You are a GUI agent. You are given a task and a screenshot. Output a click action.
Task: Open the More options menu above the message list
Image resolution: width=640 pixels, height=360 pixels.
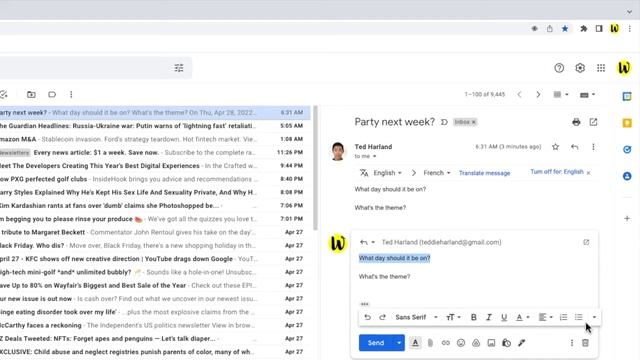pyautogui.click(x=71, y=94)
